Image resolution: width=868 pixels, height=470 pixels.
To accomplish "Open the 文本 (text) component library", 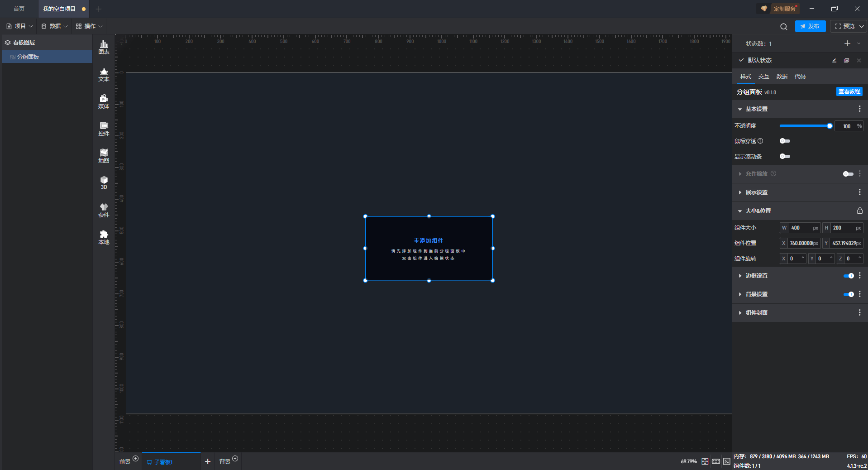I will (x=104, y=74).
